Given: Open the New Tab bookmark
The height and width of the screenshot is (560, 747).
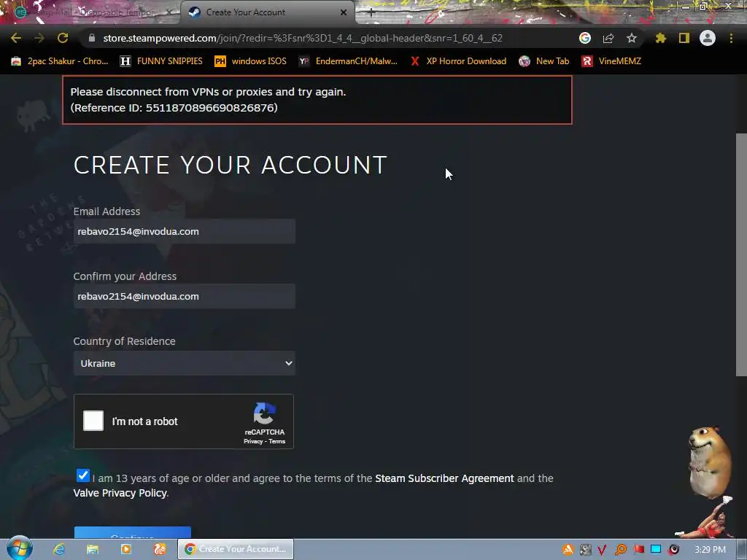Looking at the screenshot, I should (x=544, y=61).
